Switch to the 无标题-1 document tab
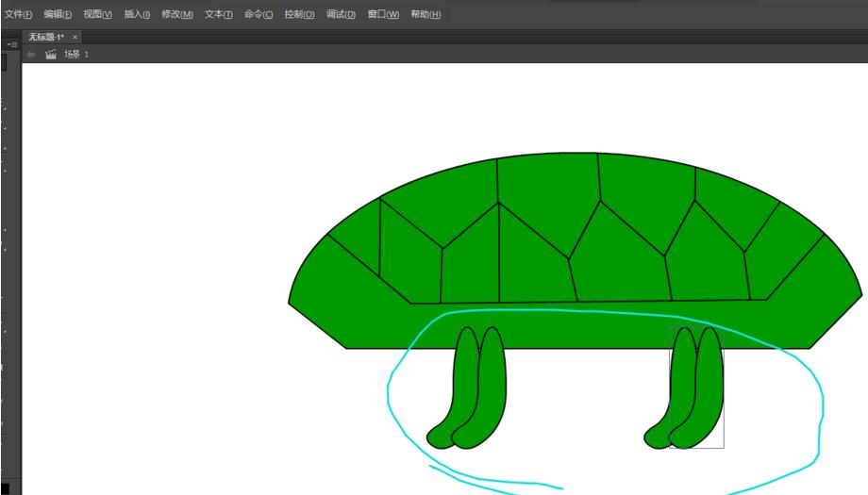 pos(45,37)
